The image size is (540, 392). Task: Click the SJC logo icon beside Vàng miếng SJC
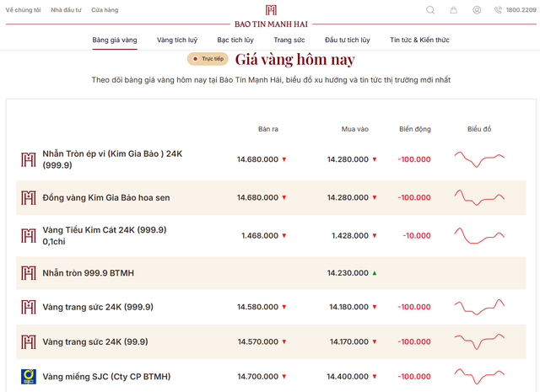[x=28, y=377]
